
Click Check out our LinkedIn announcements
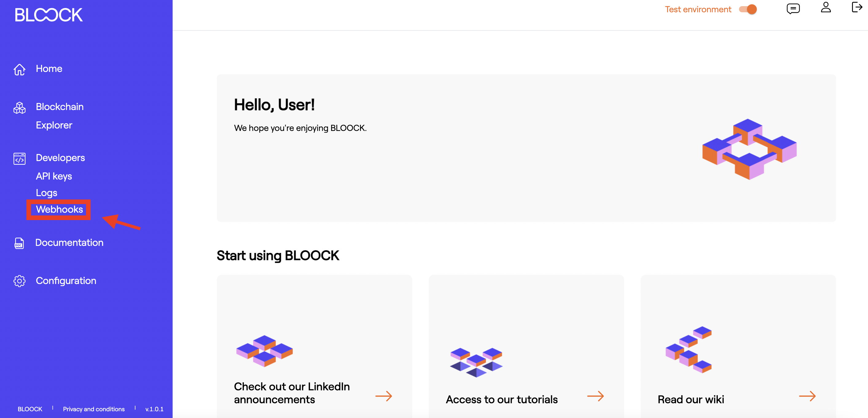click(x=291, y=393)
